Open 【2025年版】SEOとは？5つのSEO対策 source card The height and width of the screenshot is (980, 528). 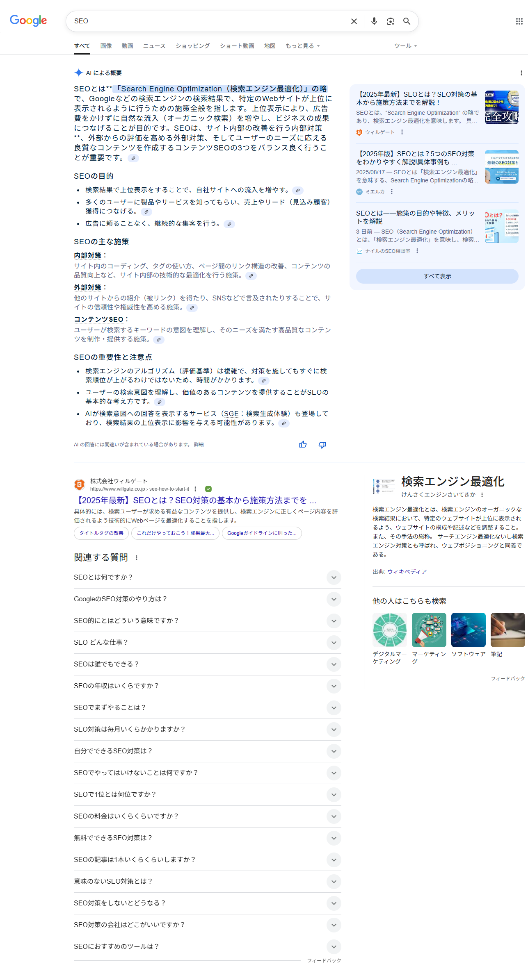point(437,172)
